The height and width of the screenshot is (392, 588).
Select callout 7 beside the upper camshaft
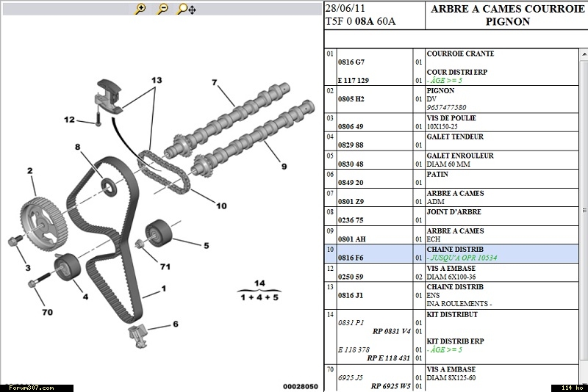[214, 82]
